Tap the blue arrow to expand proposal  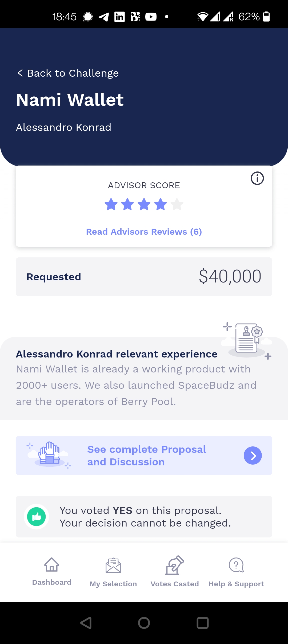point(253,455)
